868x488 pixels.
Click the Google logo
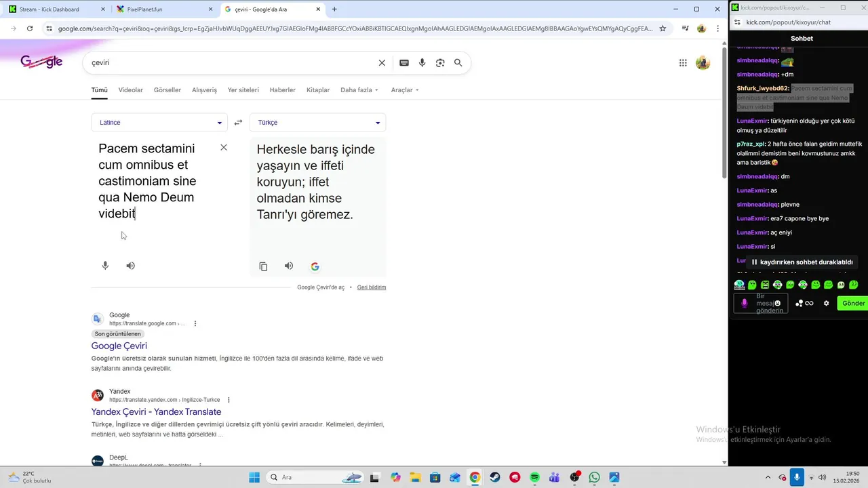coord(41,62)
